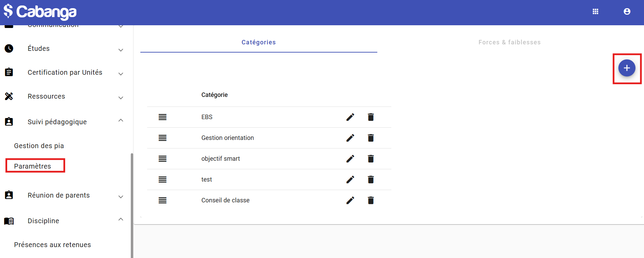Select the Réunion de parents label
The height and width of the screenshot is (258, 644).
59,195
